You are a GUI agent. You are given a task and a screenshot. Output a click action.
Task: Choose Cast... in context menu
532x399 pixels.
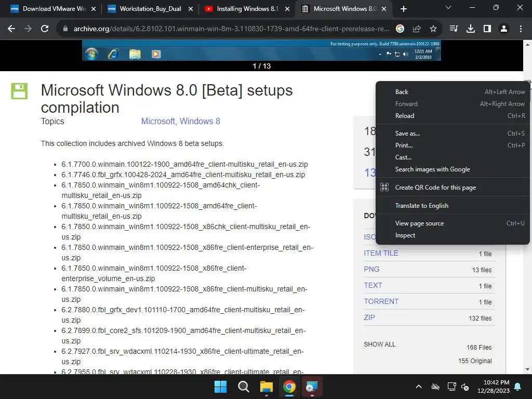click(x=453, y=157)
